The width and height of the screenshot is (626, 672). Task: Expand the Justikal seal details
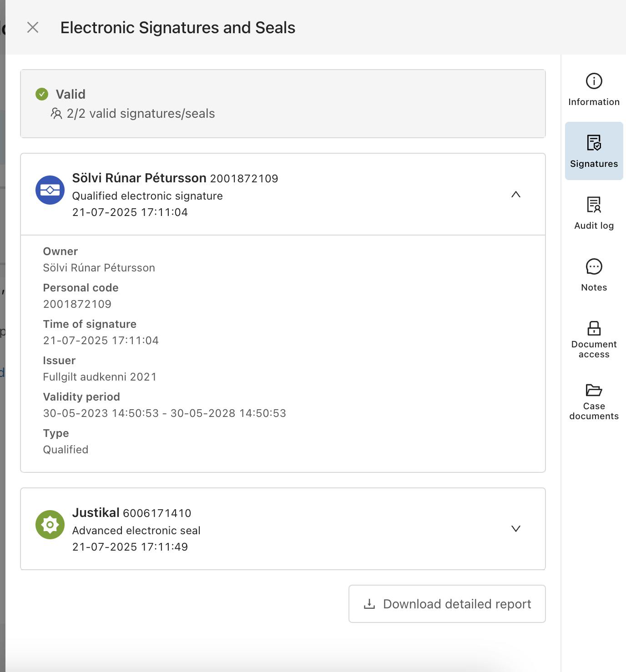click(x=515, y=529)
